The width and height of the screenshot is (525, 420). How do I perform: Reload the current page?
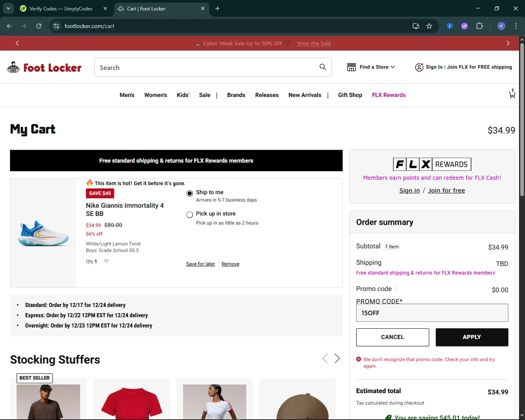[x=39, y=26]
